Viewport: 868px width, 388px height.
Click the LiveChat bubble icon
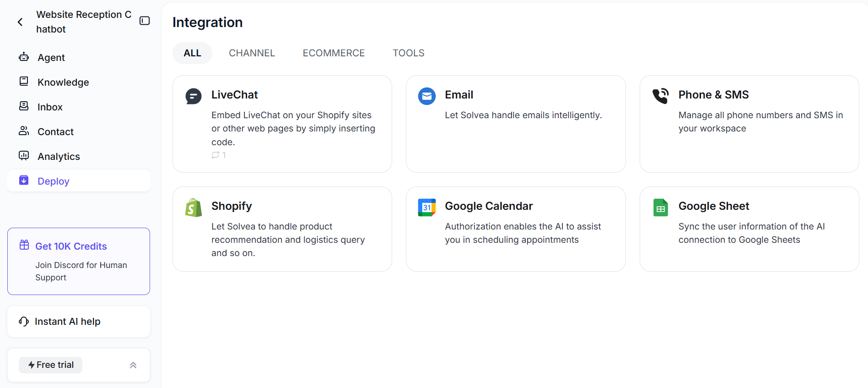tap(194, 96)
